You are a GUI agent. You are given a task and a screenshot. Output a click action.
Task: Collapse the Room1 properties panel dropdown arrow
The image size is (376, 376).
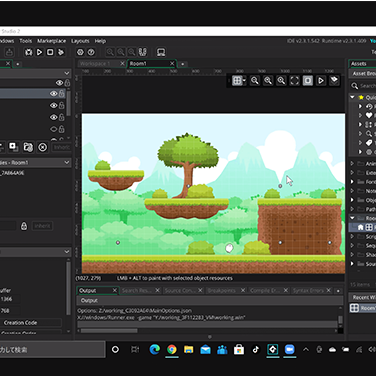coord(67,162)
